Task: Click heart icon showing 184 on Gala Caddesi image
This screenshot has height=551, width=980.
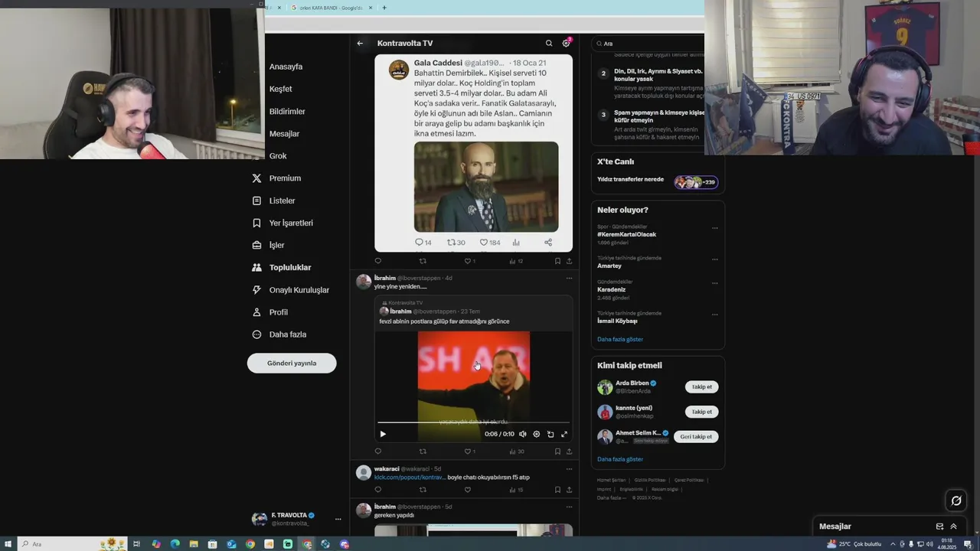Action: coord(489,243)
